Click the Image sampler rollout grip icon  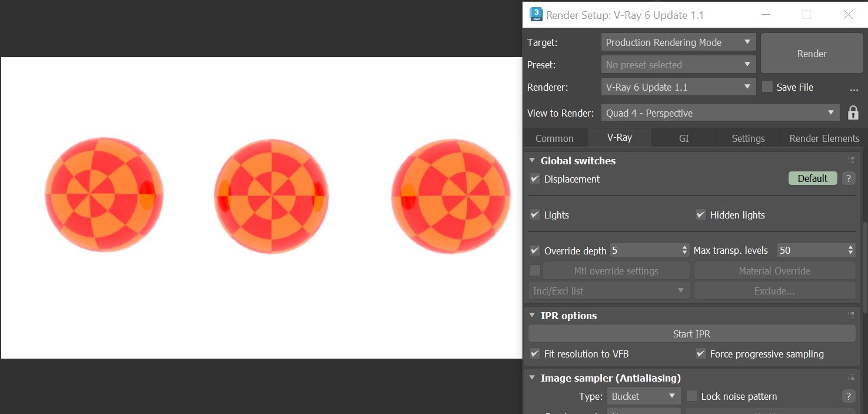point(851,377)
